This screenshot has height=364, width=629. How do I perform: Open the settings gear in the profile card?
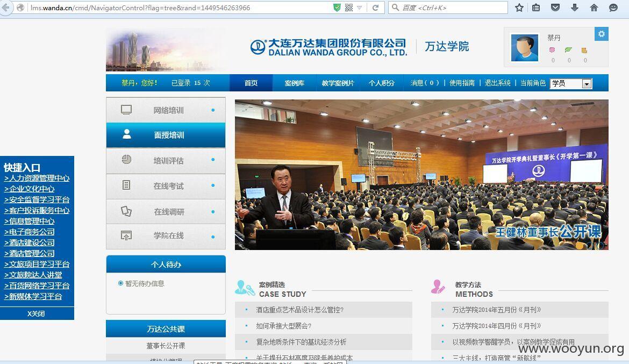[602, 34]
